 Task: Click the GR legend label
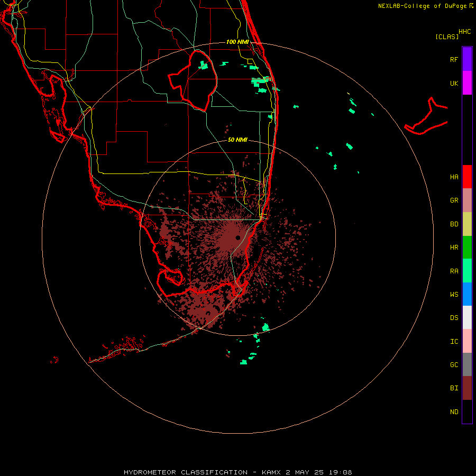(x=454, y=200)
